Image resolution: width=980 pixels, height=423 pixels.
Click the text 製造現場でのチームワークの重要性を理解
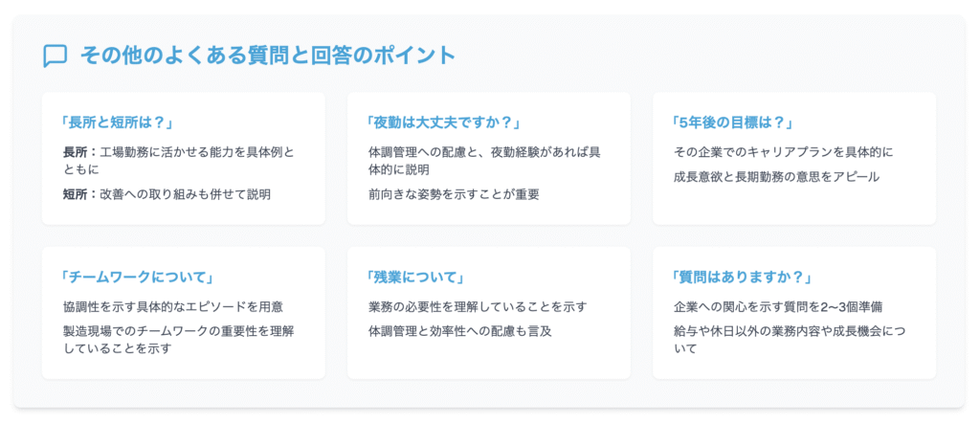pyautogui.click(x=179, y=331)
